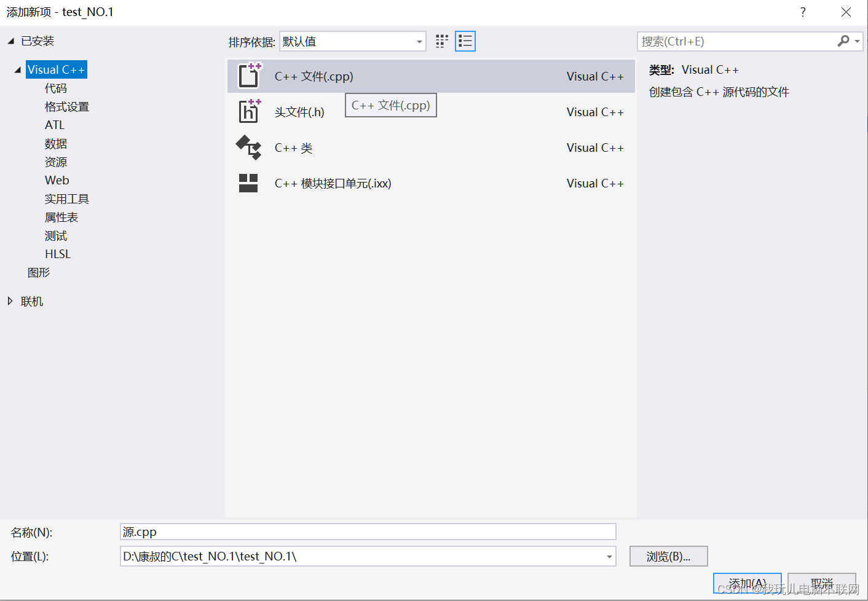Close the 添加新项 dialog
Image resolution: width=868 pixels, height=601 pixels.
pyautogui.click(x=846, y=12)
